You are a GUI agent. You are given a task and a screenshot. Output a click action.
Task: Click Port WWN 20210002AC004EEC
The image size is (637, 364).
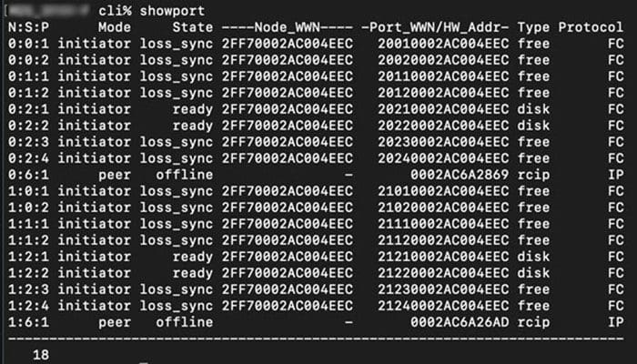point(443,109)
